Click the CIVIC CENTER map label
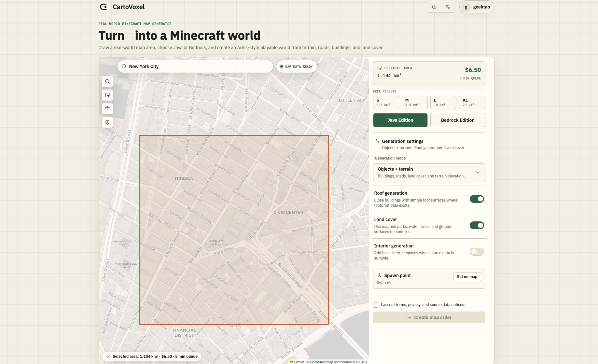598x364 pixels. pyautogui.click(x=288, y=212)
